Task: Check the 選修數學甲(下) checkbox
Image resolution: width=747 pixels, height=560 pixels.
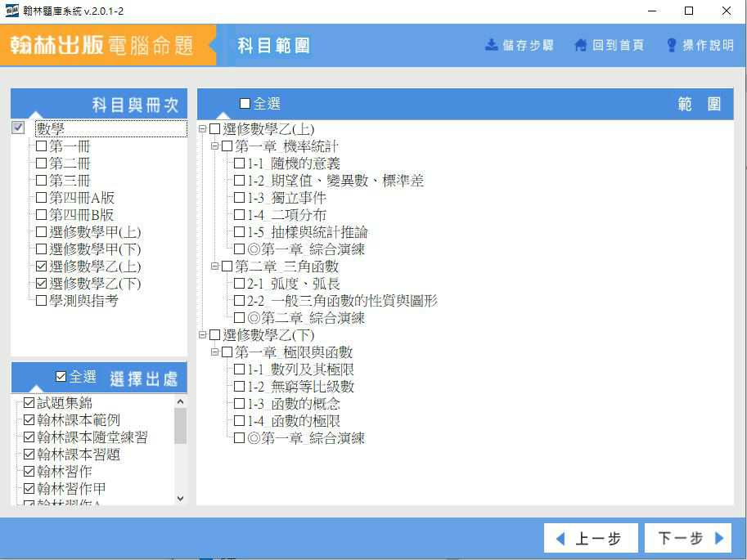Action: [x=42, y=249]
